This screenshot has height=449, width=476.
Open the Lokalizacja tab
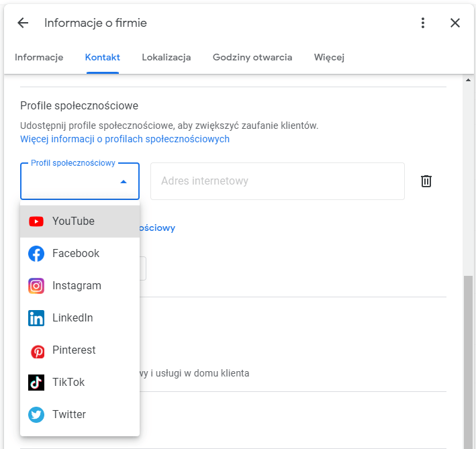(166, 57)
